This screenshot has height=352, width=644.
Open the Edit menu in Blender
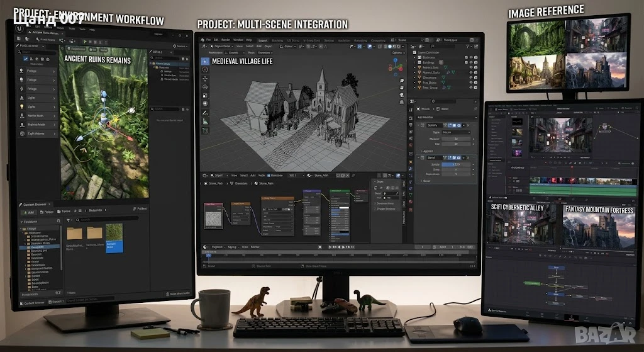pyautogui.click(x=216, y=40)
